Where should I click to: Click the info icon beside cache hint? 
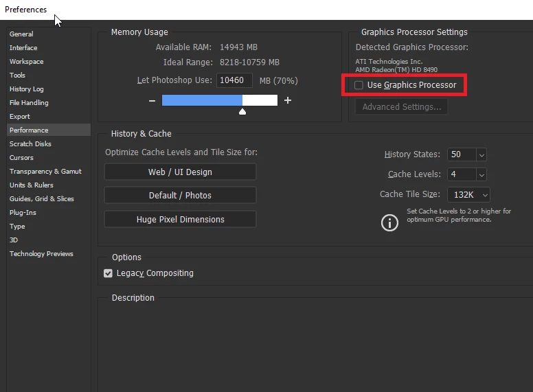point(389,223)
